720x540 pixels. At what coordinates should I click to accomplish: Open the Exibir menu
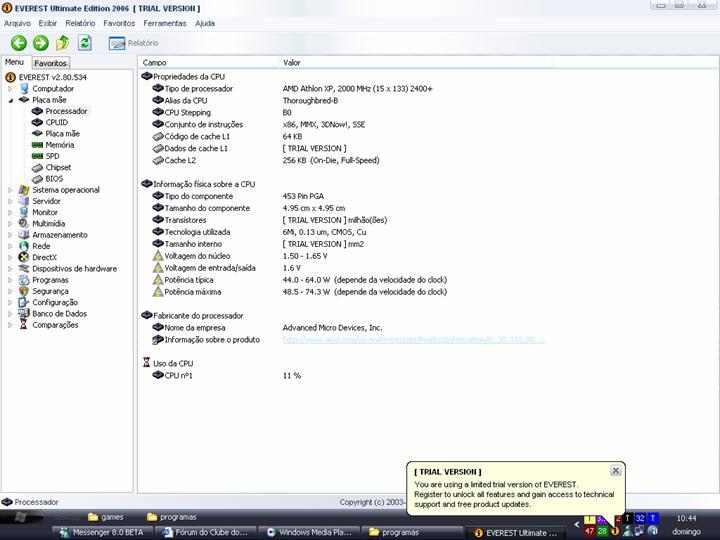click(x=48, y=23)
